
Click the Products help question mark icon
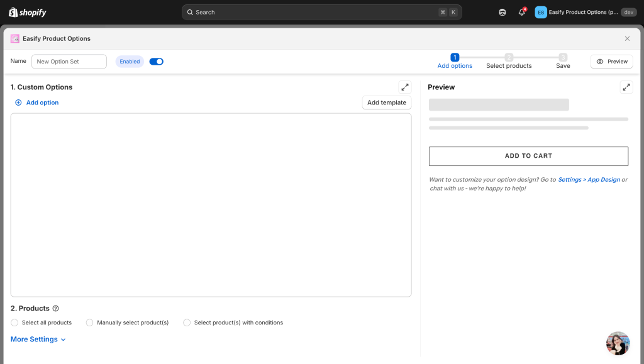point(56,309)
